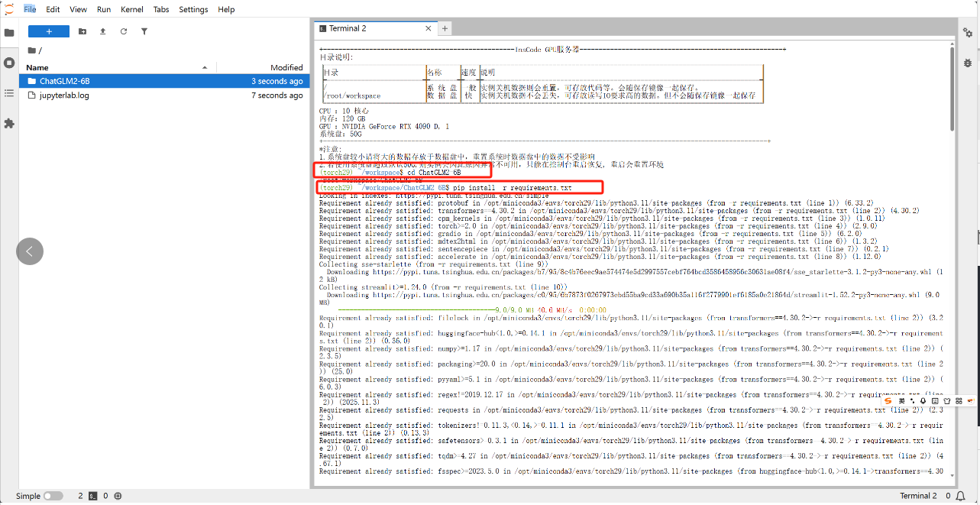Toggle IME punctuation mode icon
The height and width of the screenshot is (505, 980).
pos(912,400)
